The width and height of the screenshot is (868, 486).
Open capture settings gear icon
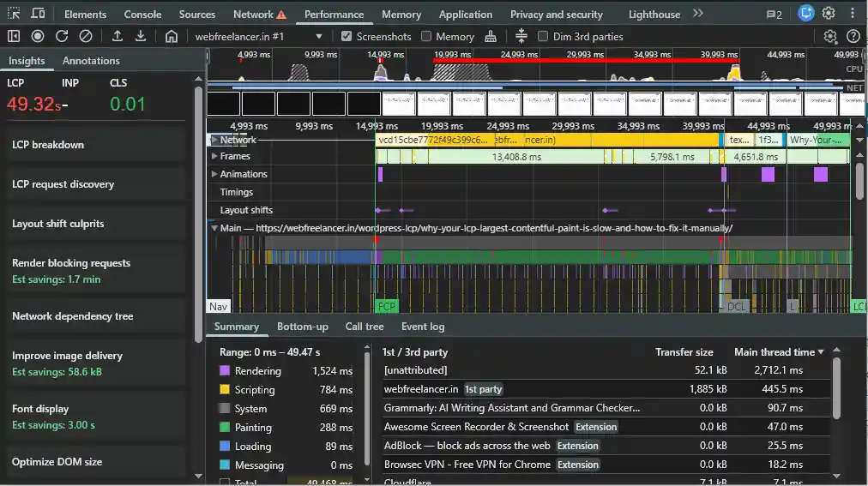(829, 36)
